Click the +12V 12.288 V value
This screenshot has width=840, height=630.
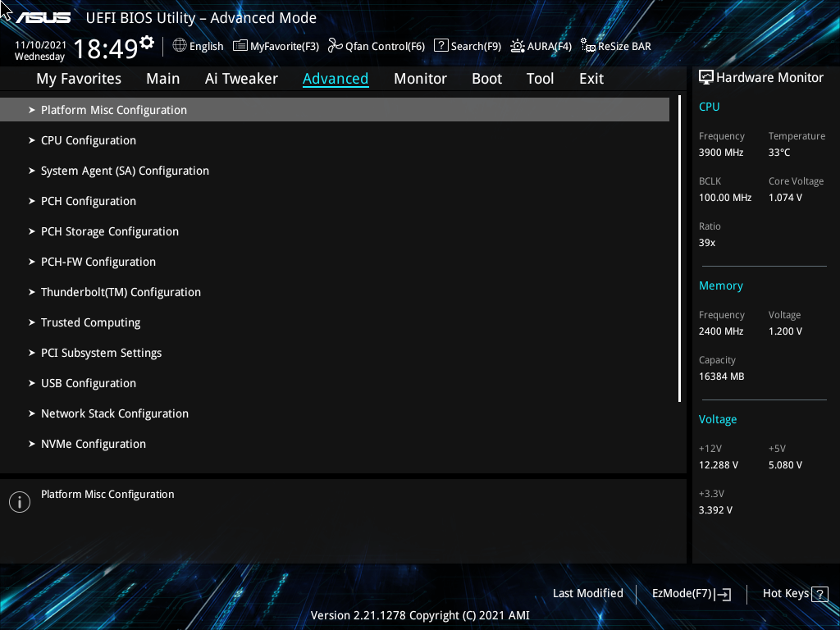(x=719, y=465)
